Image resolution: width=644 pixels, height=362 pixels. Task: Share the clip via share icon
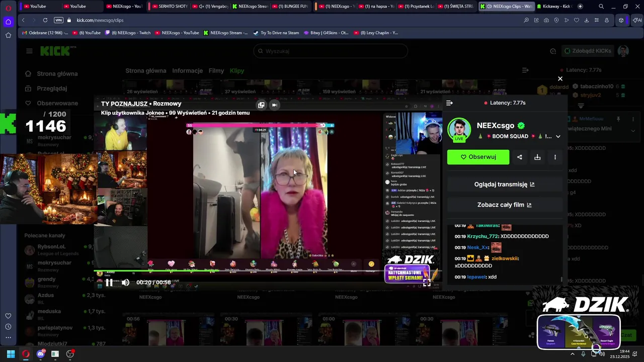[x=520, y=157]
